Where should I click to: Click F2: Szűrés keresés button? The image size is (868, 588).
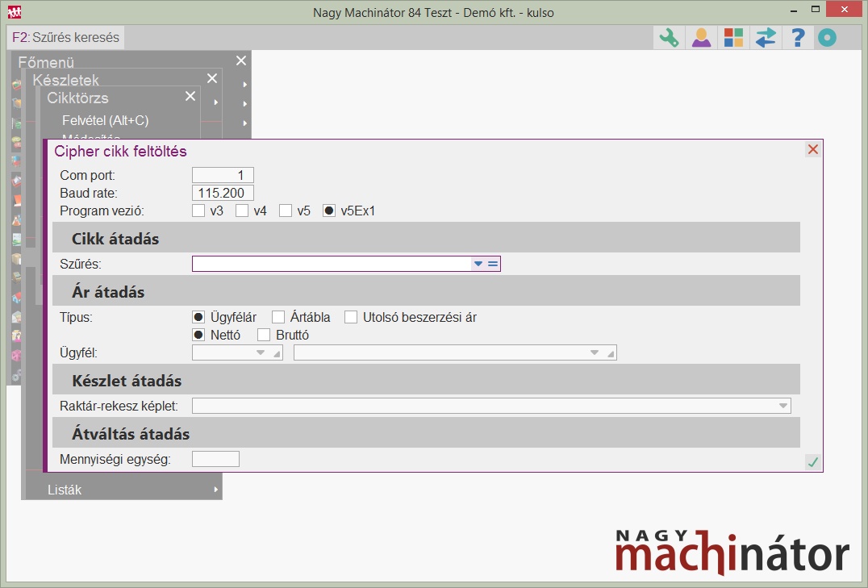66,37
